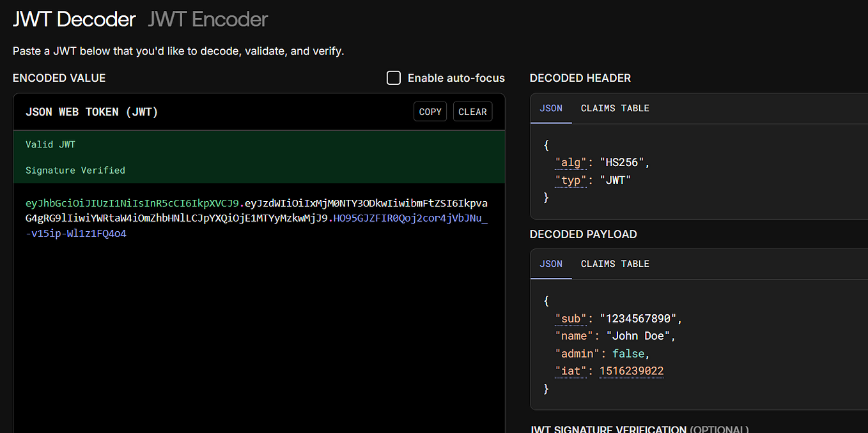868x433 pixels.
Task: Click the Valid JWT status banner
Action: click(50, 144)
